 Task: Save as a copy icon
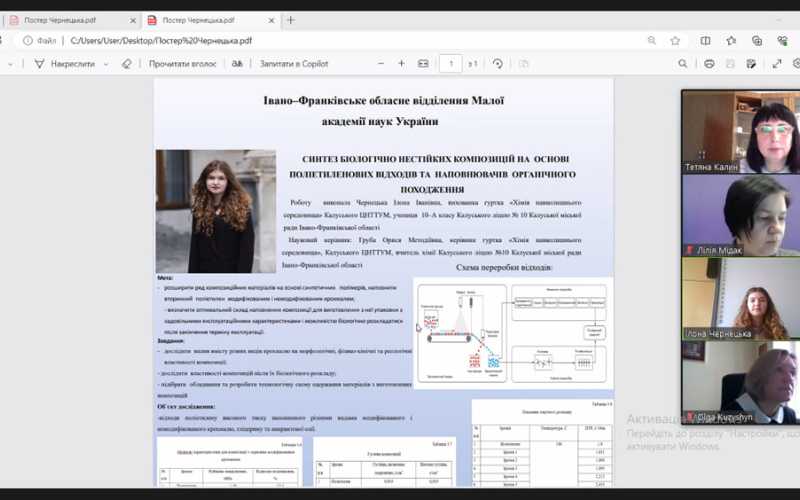[x=751, y=64]
